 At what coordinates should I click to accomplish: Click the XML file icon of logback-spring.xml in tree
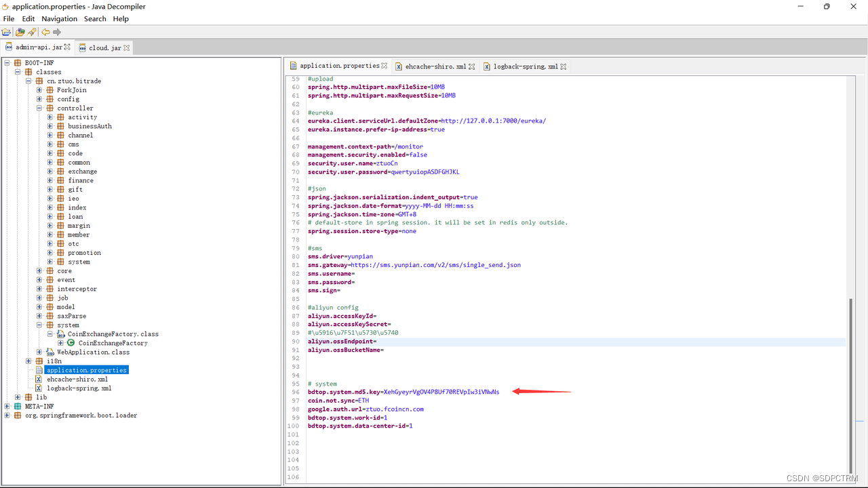click(x=39, y=388)
